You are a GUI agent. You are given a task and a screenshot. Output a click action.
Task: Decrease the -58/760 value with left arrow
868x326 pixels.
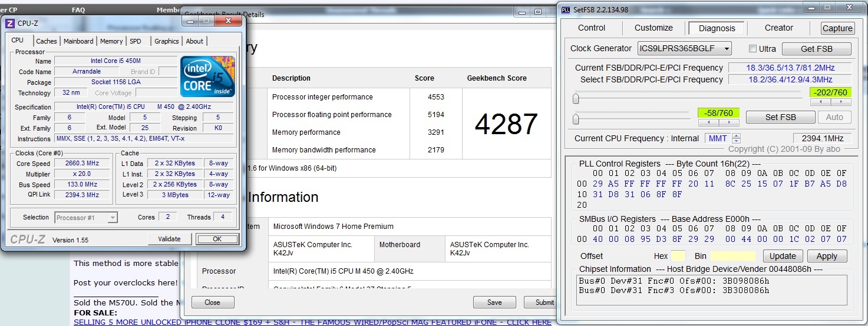coord(708,122)
